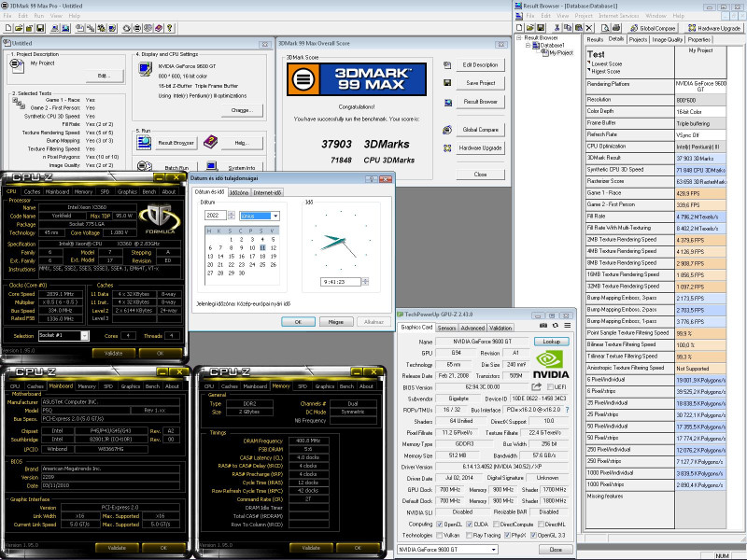Click the printer icon in Result Browser toolbar

click(x=616, y=28)
